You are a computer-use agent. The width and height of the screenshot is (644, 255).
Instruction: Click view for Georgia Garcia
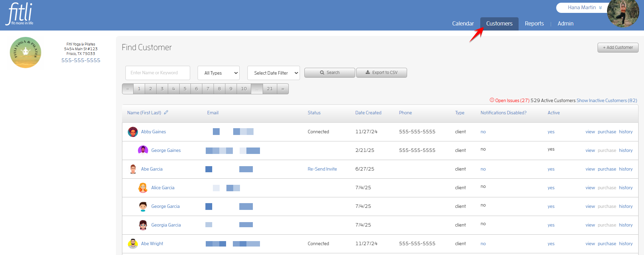click(x=590, y=225)
